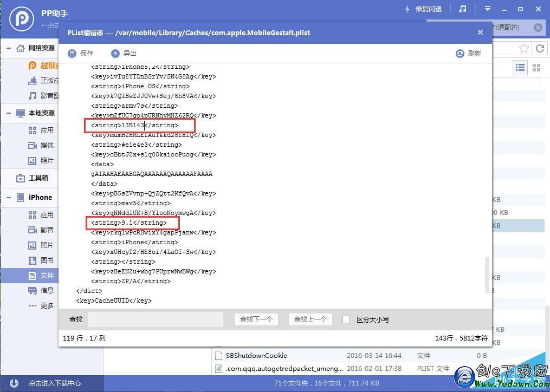This screenshot has height=392, width=550.
Task: Click the Save (保存) icon in PList editor
Action: click(72, 53)
